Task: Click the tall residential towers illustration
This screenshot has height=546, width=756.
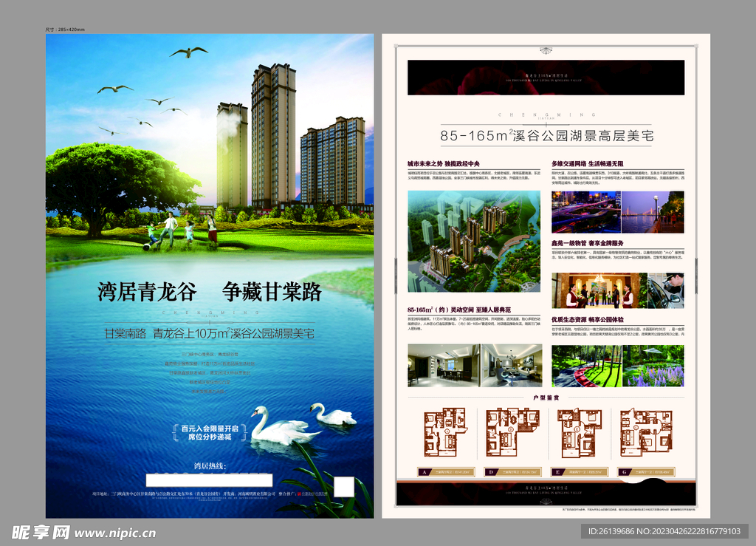Action: 291,137
